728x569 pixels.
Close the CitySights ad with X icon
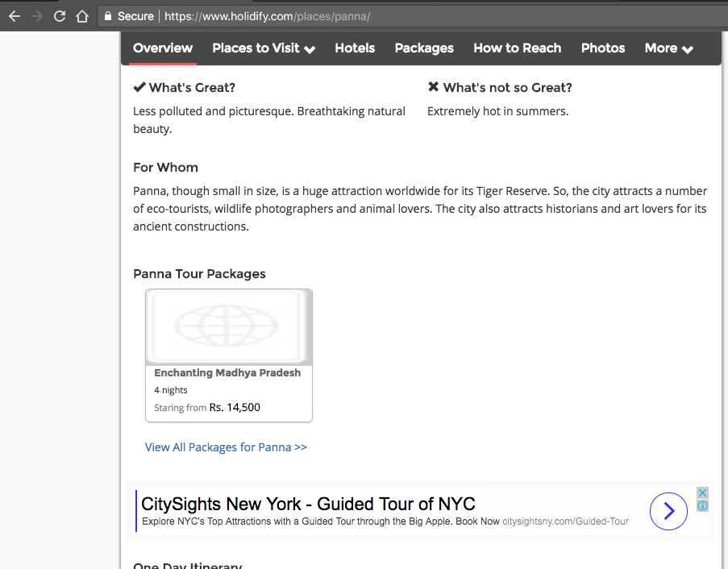coord(702,492)
